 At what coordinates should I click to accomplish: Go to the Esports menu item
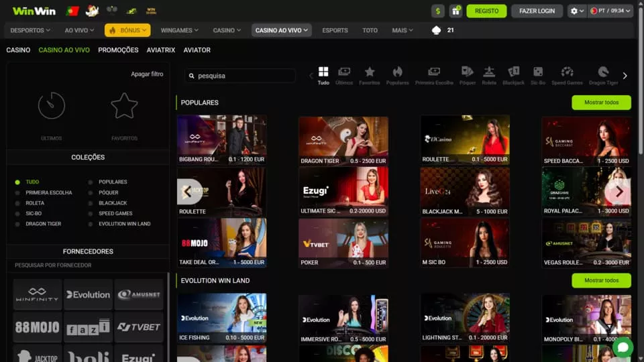335,30
